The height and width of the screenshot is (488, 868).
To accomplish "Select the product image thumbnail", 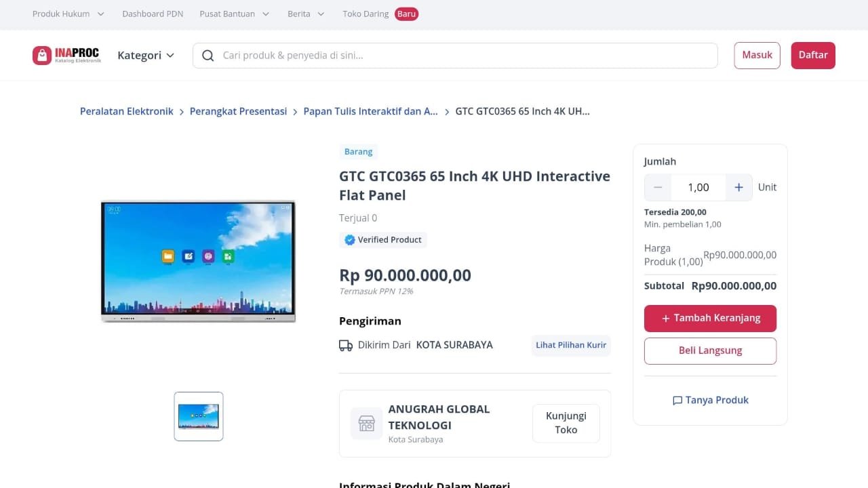I will tap(199, 416).
